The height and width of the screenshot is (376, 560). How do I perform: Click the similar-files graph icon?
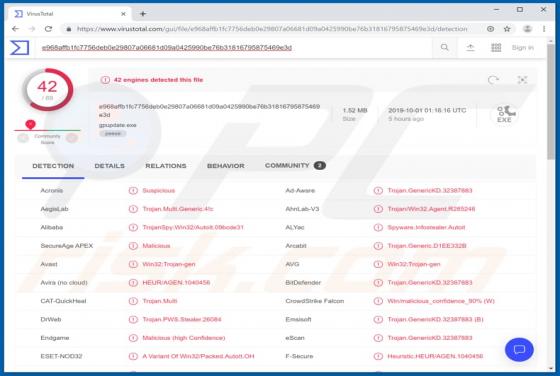(x=522, y=80)
